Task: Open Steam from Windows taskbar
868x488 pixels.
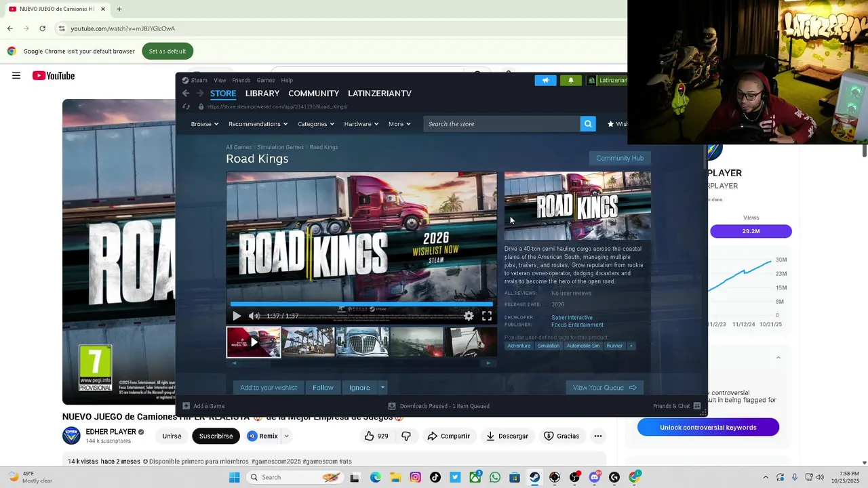Action: 534,477
